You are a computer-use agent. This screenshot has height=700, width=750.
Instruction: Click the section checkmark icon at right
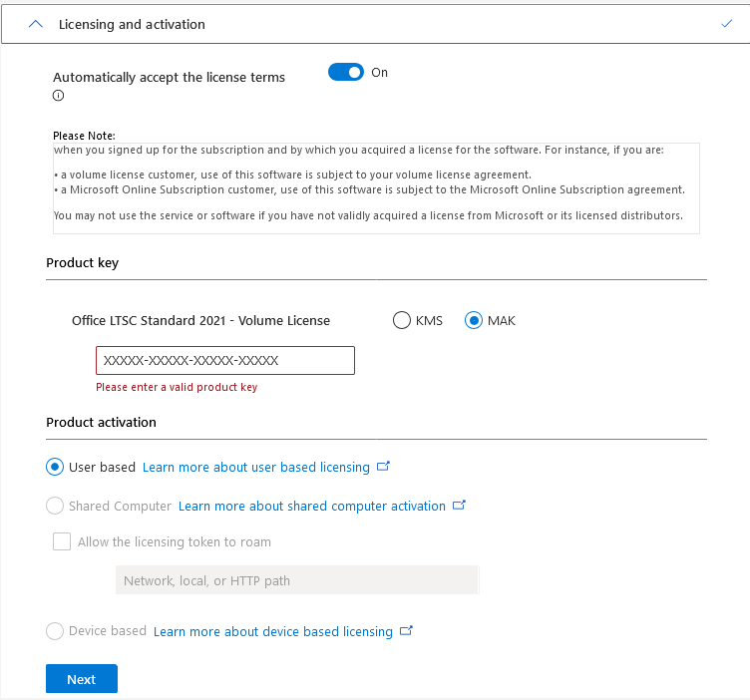click(726, 24)
